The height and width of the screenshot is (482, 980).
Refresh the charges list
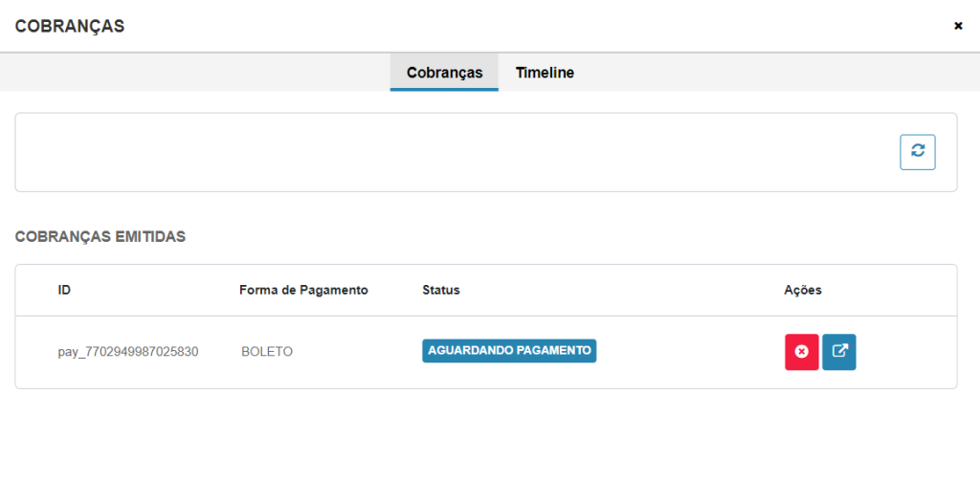click(918, 152)
